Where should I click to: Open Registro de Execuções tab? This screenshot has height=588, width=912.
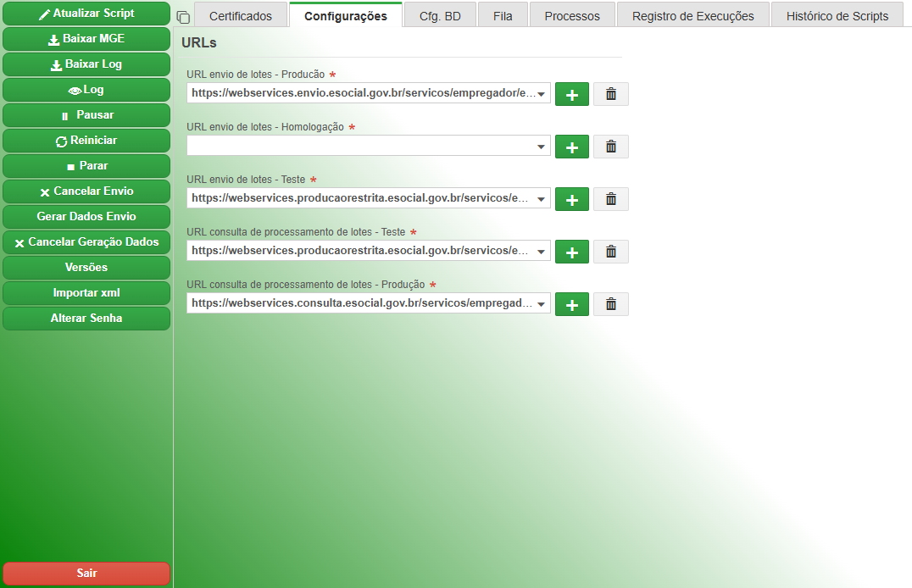(692, 16)
